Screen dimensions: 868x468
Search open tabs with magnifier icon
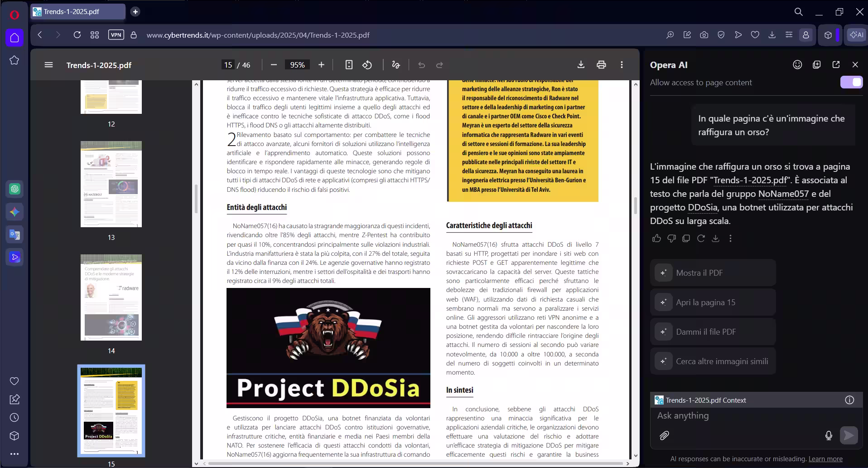798,12
